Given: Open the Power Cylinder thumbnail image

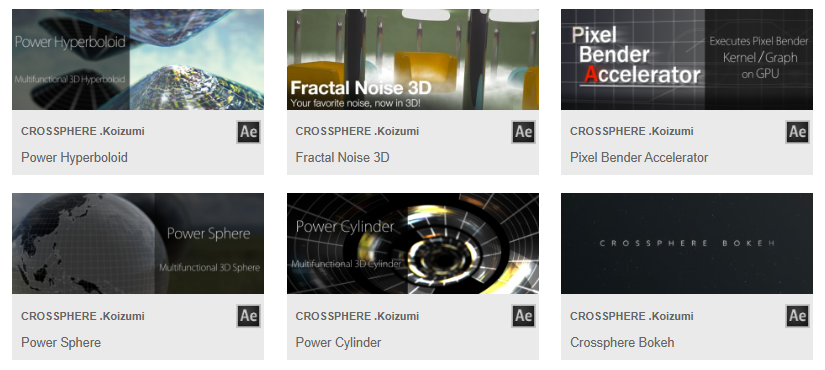Looking at the screenshot, I should [412, 244].
